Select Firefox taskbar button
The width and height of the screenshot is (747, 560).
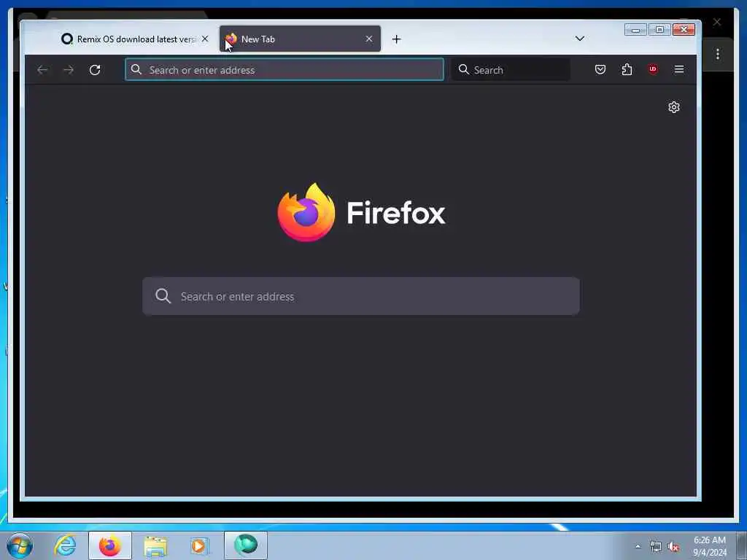coord(110,545)
